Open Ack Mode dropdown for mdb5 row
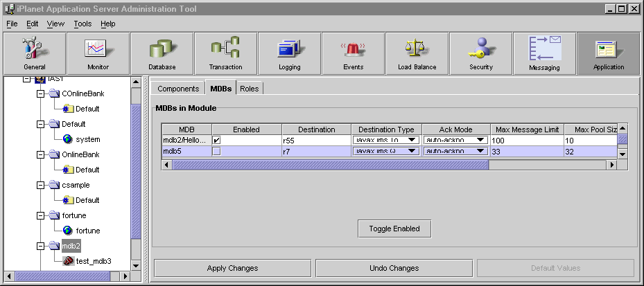644x286 pixels. click(455, 152)
